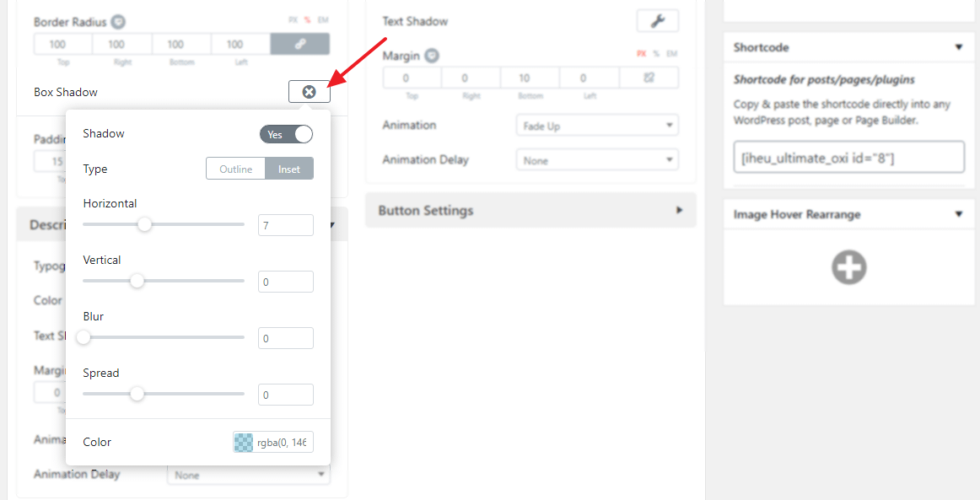The width and height of the screenshot is (980, 500).
Task: Close the Box Shadow popup editor
Action: 309,92
